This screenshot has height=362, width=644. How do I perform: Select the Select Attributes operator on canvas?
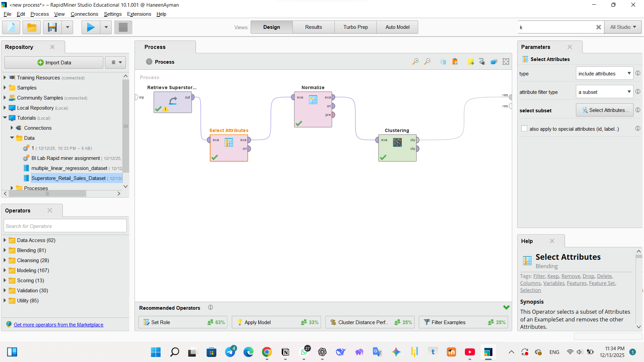[229, 148]
